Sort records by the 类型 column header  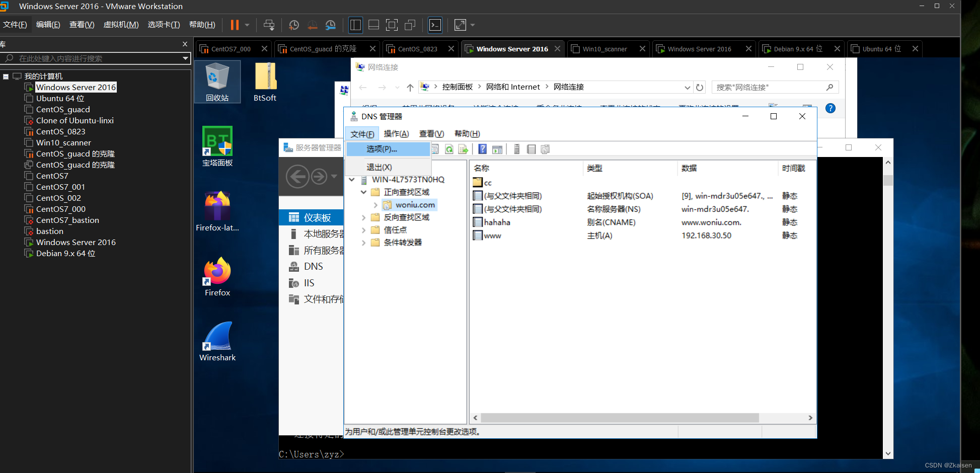tap(630, 168)
